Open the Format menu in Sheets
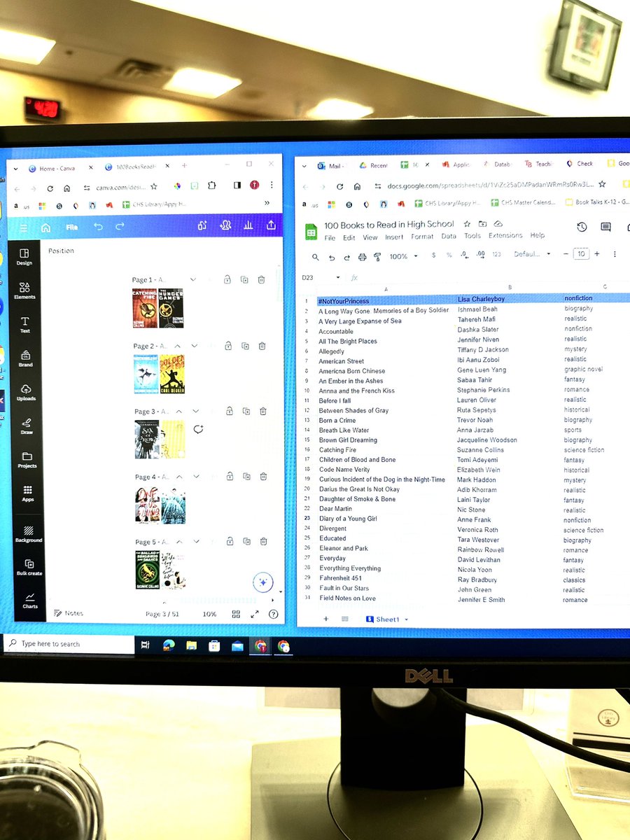630x840 pixels. click(422, 237)
